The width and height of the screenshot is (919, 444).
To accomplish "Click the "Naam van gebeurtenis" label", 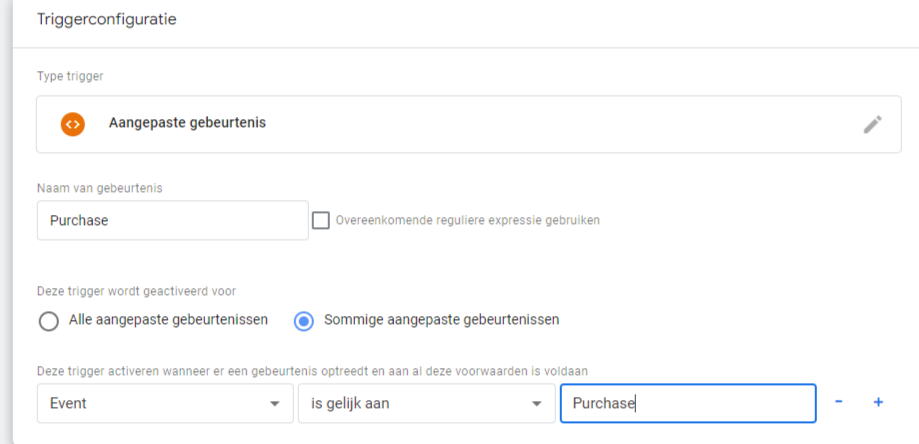I will (x=98, y=186).
